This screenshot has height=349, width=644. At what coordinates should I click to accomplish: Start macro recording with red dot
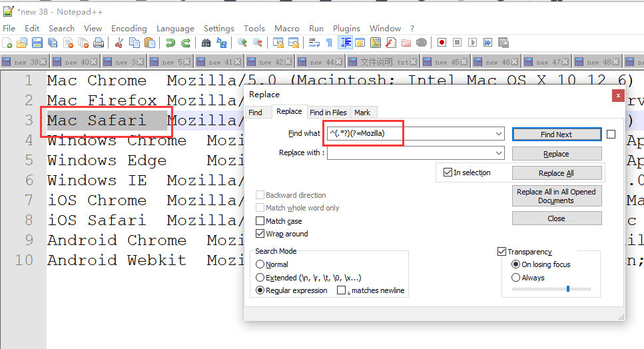(442, 43)
